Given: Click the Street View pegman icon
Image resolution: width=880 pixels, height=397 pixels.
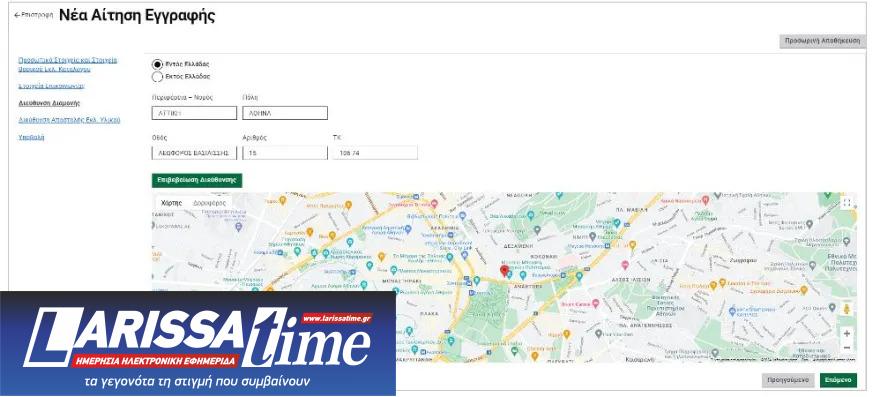Looking at the screenshot, I should [846, 309].
